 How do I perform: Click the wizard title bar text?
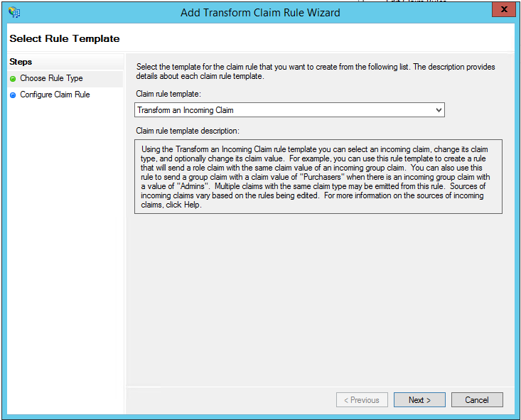(260, 12)
